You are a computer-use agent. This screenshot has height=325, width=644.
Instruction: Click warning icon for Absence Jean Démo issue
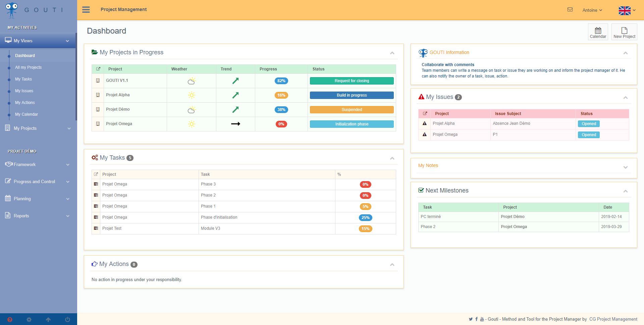pos(425,123)
